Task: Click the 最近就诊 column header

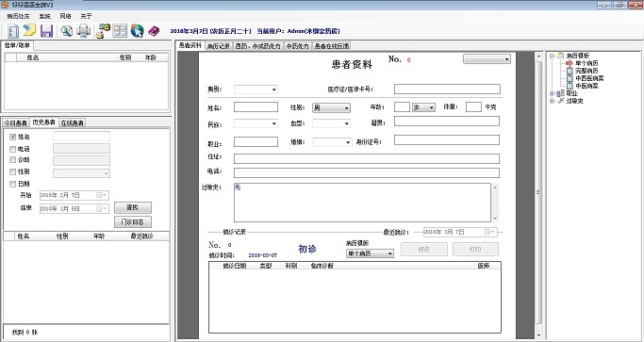Action: [142, 236]
